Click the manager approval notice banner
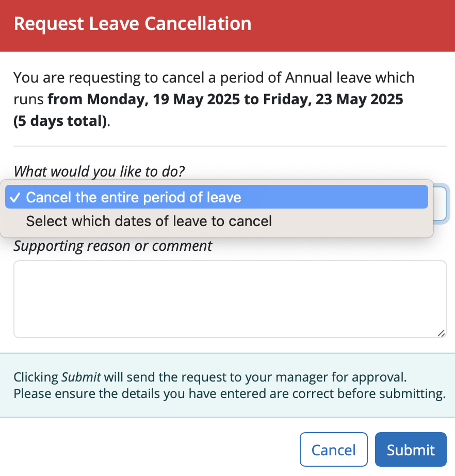 228,385
